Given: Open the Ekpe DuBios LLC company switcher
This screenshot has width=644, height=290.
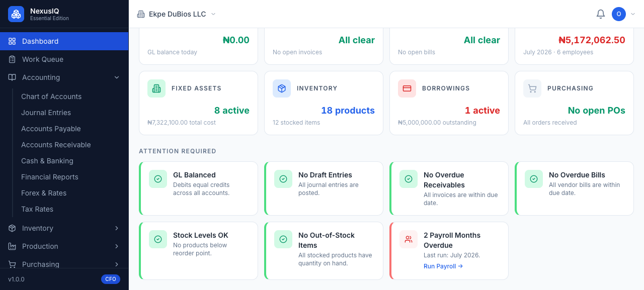Looking at the screenshot, I should pos(177,14).
